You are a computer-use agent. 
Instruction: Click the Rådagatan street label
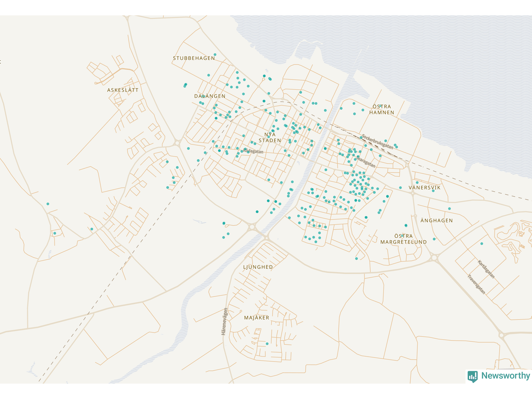coord(254,151)
